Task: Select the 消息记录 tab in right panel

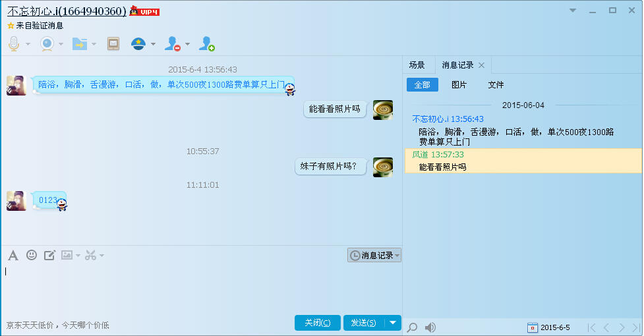Action: (457, 65)
